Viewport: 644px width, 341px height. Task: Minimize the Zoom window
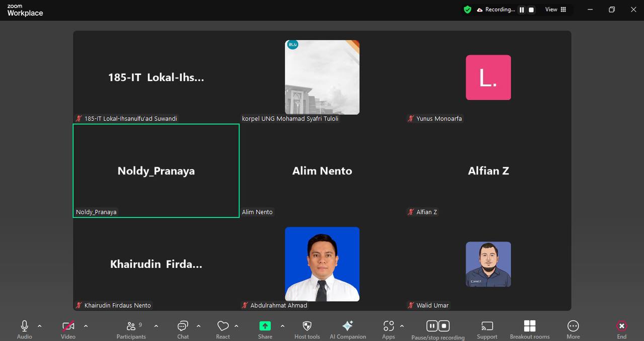coord(589,10)
